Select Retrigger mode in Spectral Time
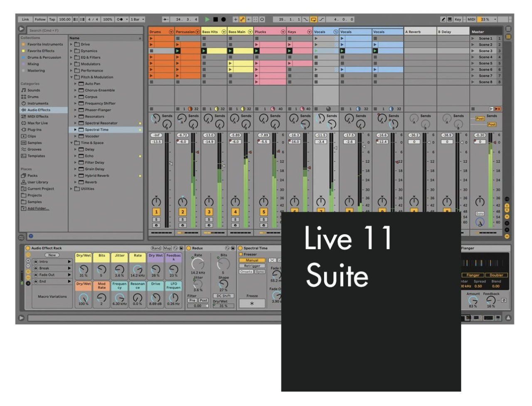Screen dimensions: 532x406 click(252, 266)
